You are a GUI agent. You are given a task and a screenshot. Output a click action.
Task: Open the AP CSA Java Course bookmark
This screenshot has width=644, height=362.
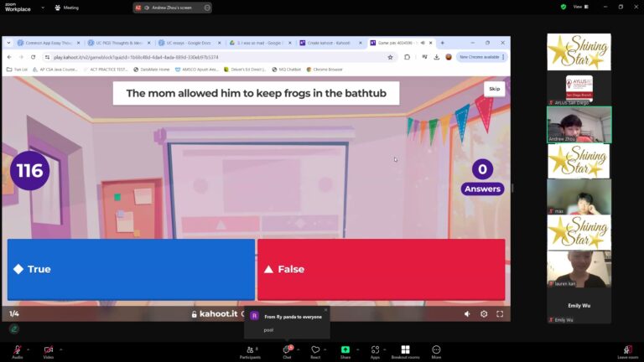[x=55, y=70]
